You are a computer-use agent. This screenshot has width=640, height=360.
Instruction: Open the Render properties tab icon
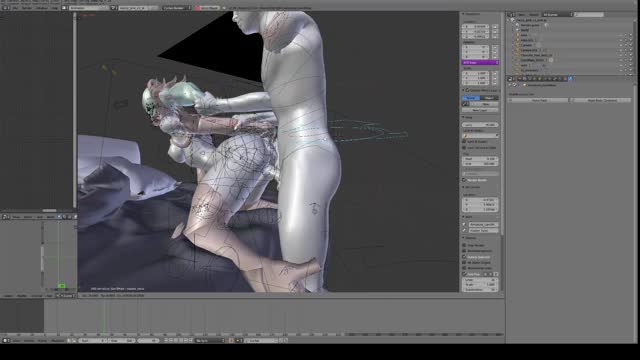click(520, 78)
